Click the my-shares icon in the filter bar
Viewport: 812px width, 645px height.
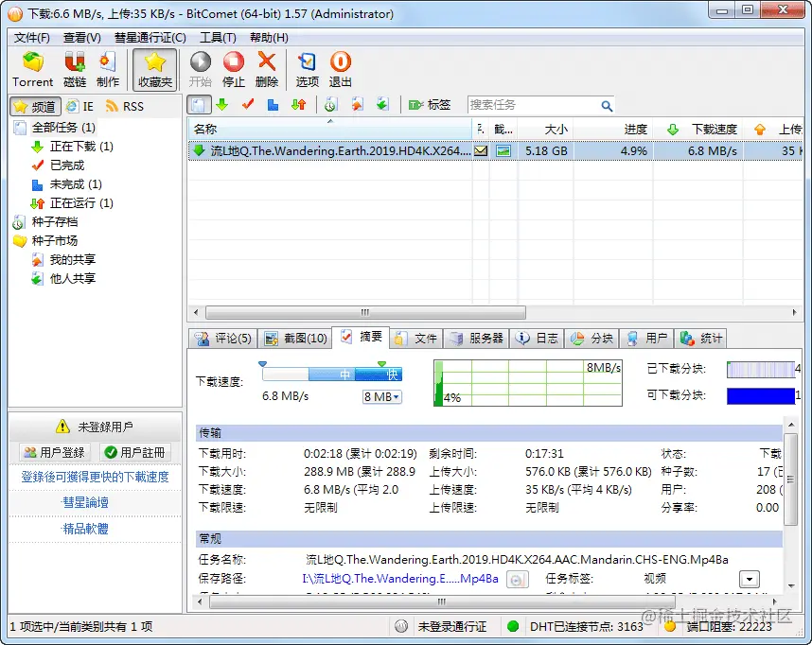[x=357, y=105]
